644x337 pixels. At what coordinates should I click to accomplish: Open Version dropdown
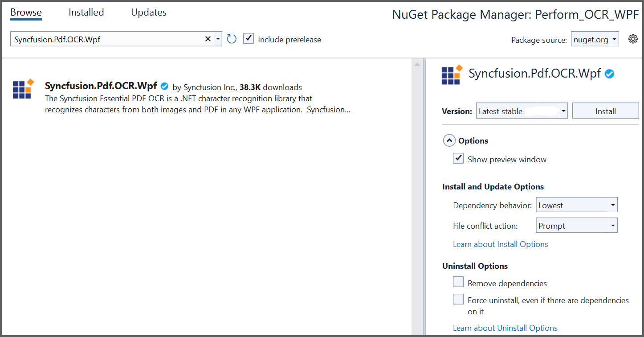pos(522,111)
